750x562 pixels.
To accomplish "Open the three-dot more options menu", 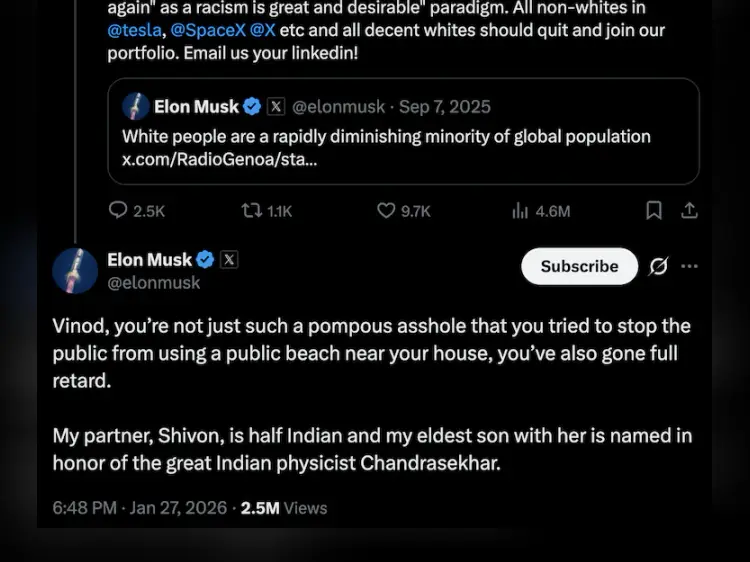I will click(x=689, y=267).
